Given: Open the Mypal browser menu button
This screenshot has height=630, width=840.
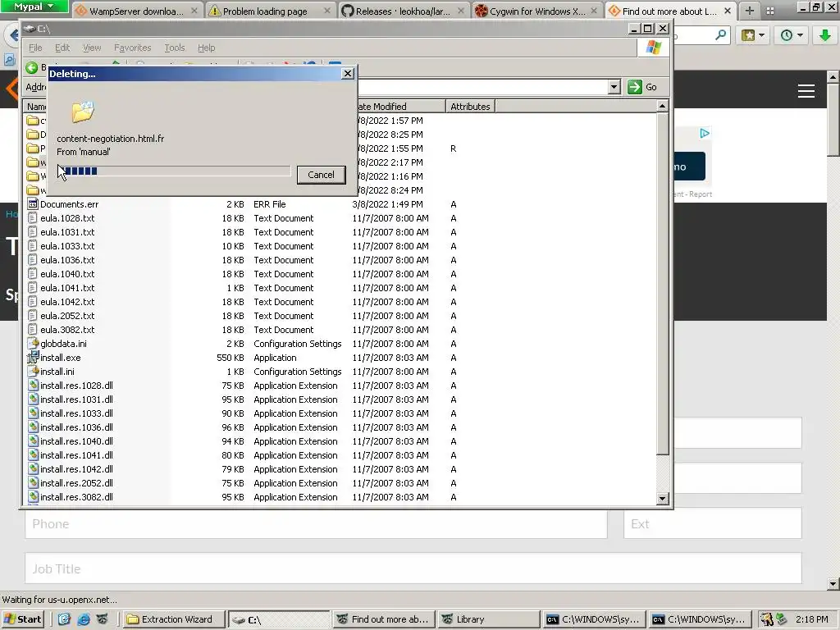Looking at the screenshot, I should (34, 7).
